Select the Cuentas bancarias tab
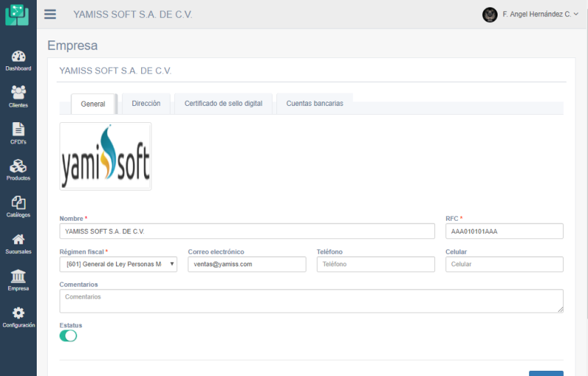 click(315, 104)
